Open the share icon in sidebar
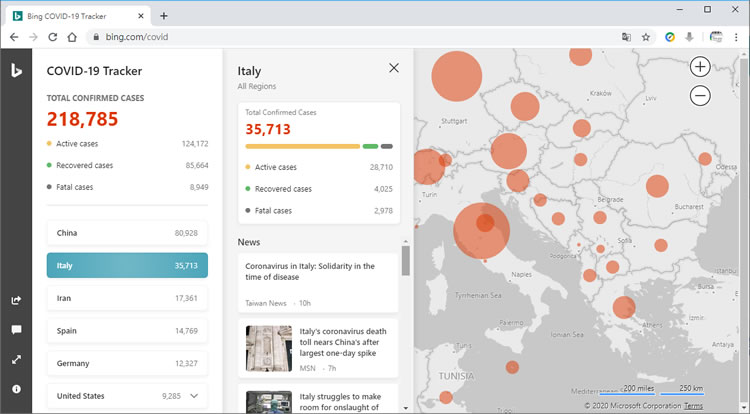 click(16, 300)
